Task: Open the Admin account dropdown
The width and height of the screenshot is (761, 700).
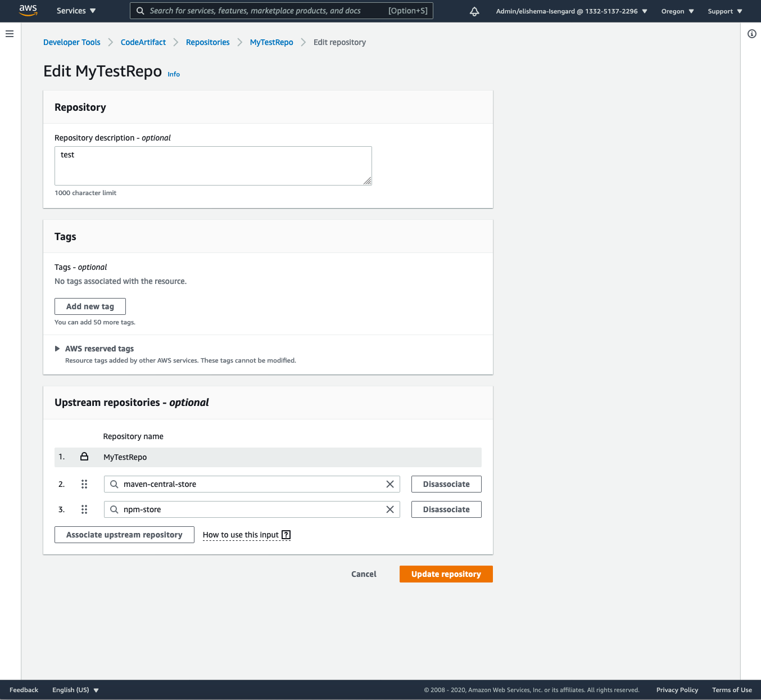Action: (x=572, y=11)
